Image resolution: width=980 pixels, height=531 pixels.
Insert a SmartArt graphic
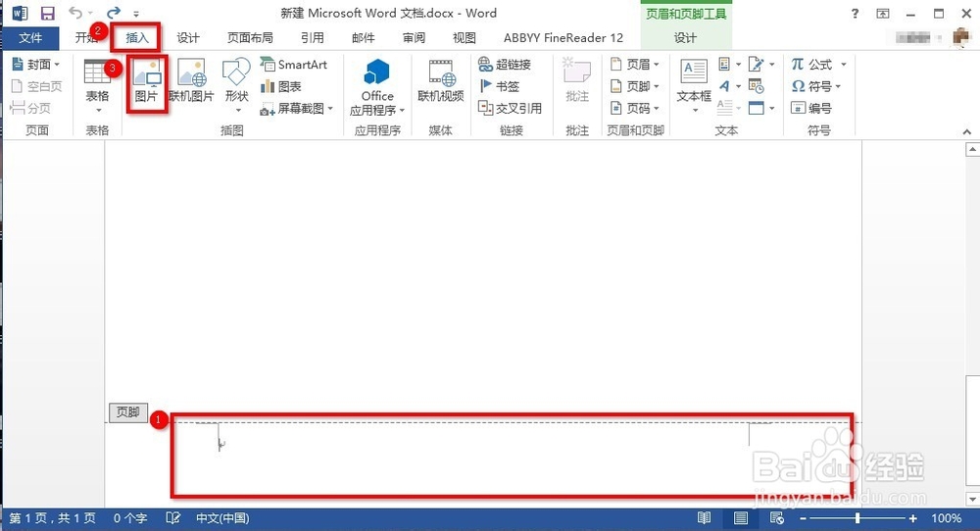click(x=294, y=65)
